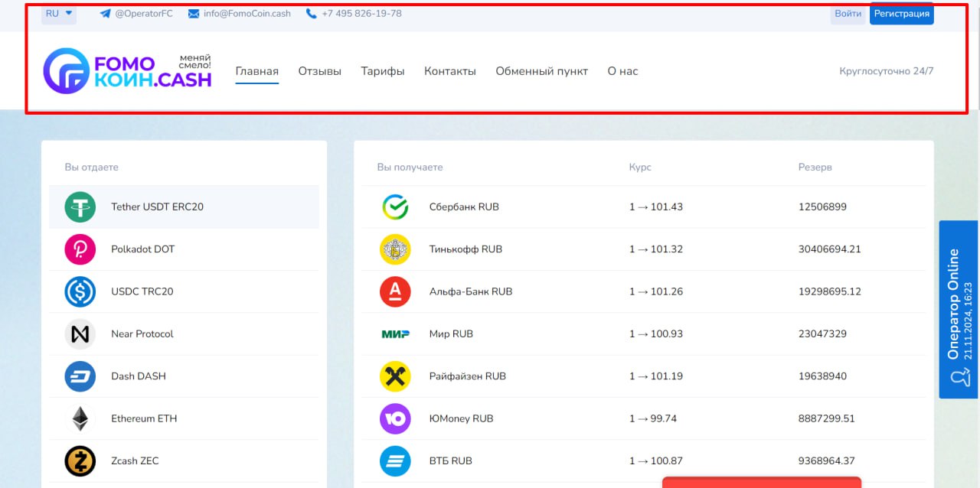Screen dimensions: 980x488
Task: Open the Оператор Online chat widget
Action: pyautogui.click(x=959, y=310)
